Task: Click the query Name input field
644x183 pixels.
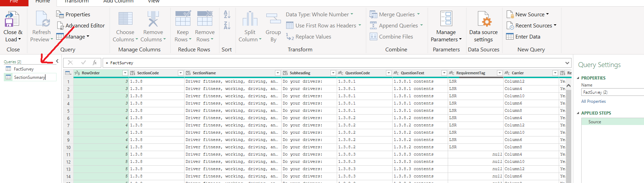Action: tap(612, 92)
